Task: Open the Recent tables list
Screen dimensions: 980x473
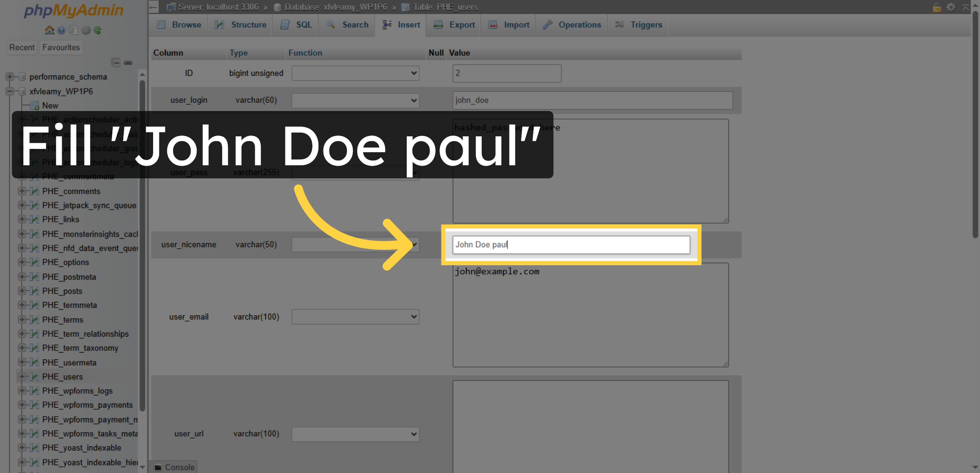Action: point(21,47)
